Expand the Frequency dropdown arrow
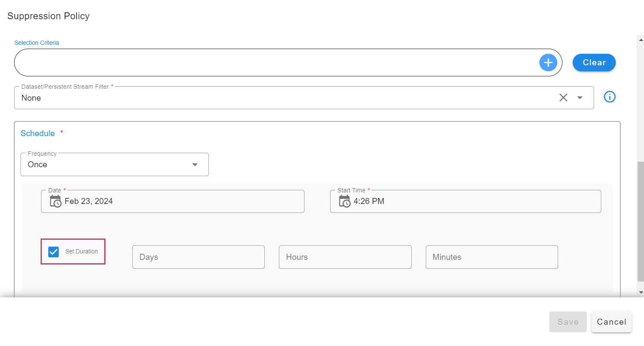644x346 pixels. point(195,165)
